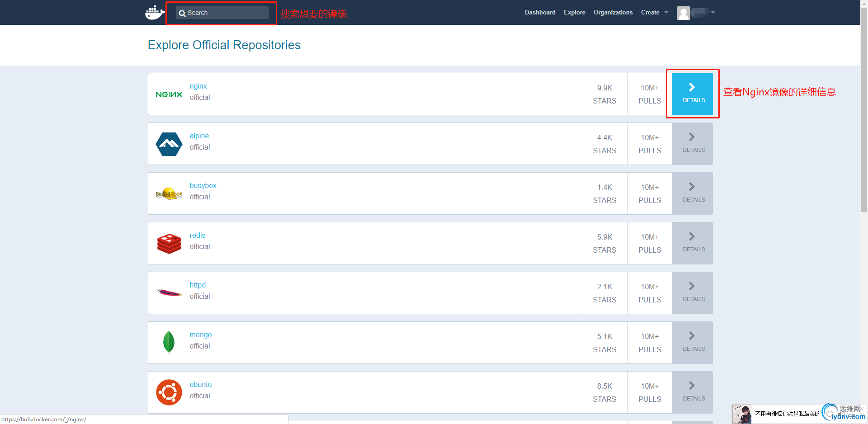Viewport: 868px width, 424px height.
Task: View mongo DETAILS button
Action: [693, 343]
